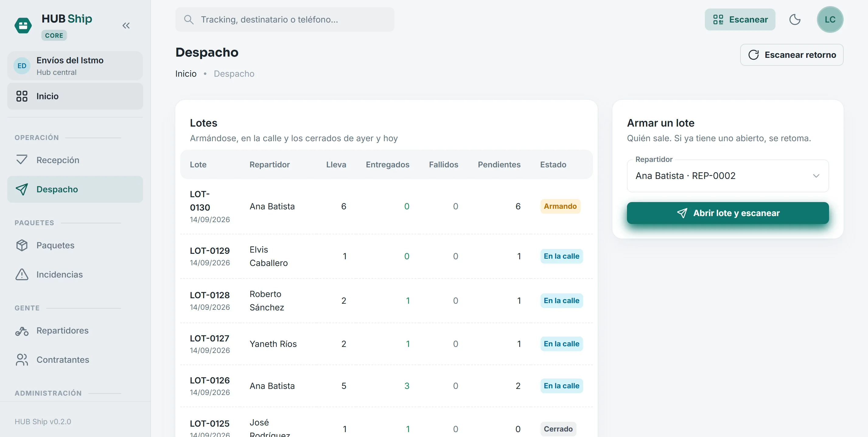
Task: Click Abrir lote y escanear button
Action: coord(727,213)
